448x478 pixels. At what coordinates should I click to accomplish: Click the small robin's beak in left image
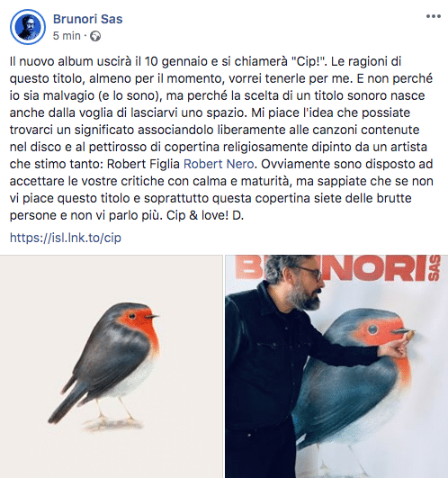(x=152, y=317)
